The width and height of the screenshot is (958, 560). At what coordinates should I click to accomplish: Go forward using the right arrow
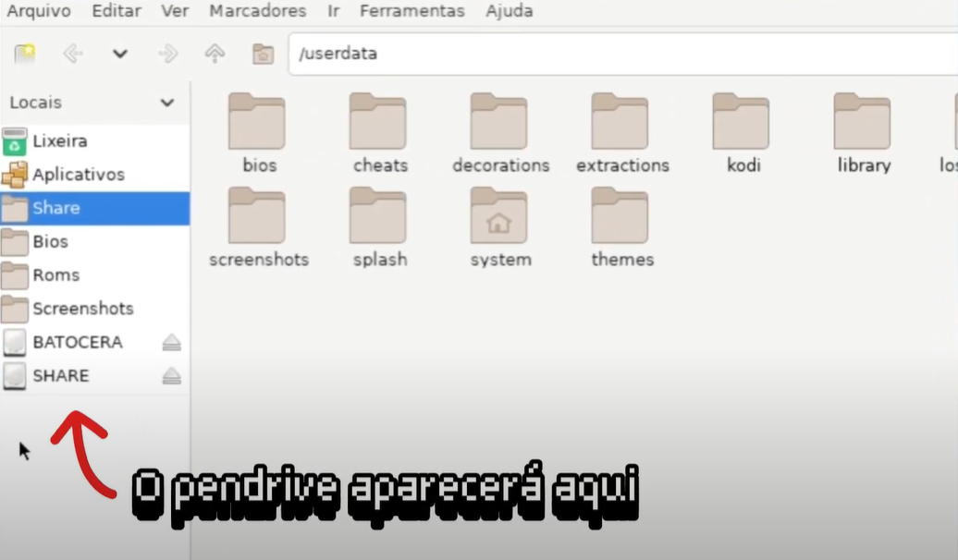coord(167,54)
